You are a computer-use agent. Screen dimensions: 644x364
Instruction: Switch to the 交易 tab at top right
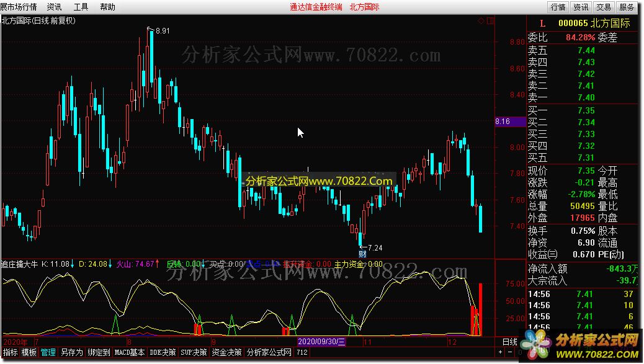pyautogui.click(x=604, y=7)
